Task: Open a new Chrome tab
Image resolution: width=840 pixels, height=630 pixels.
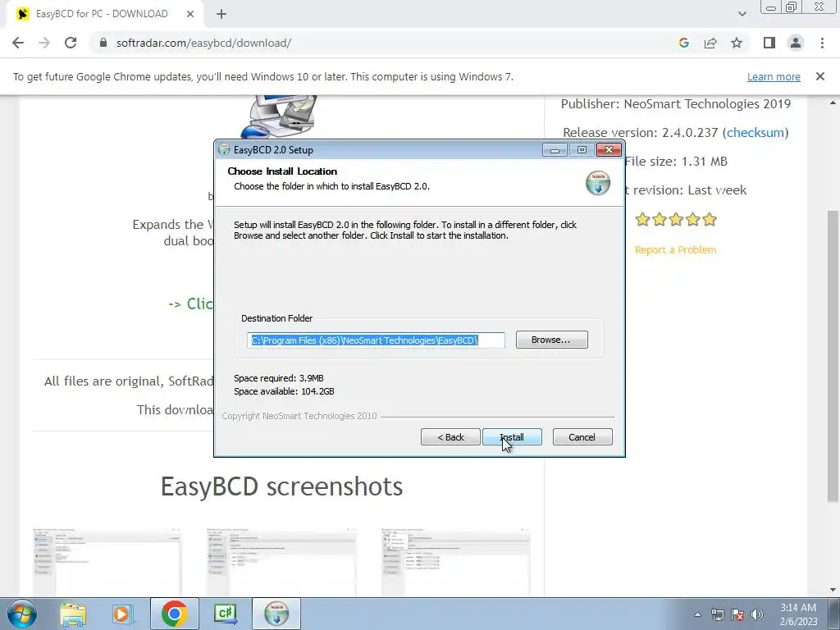Action: tap(221, 14)
